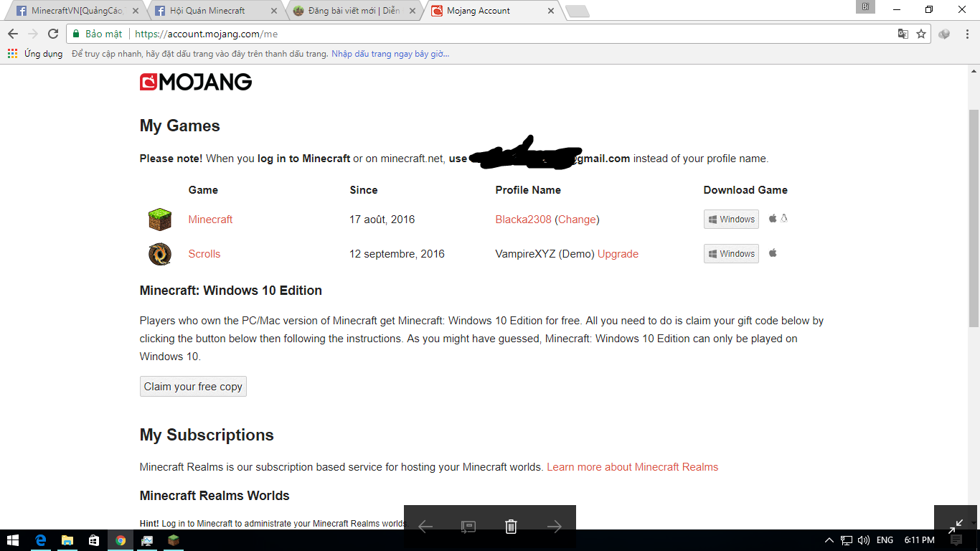This screenshot has width=980, height=551.
Task: Open Learn more about Minecraft Realms link
Action: pos(633,467)
